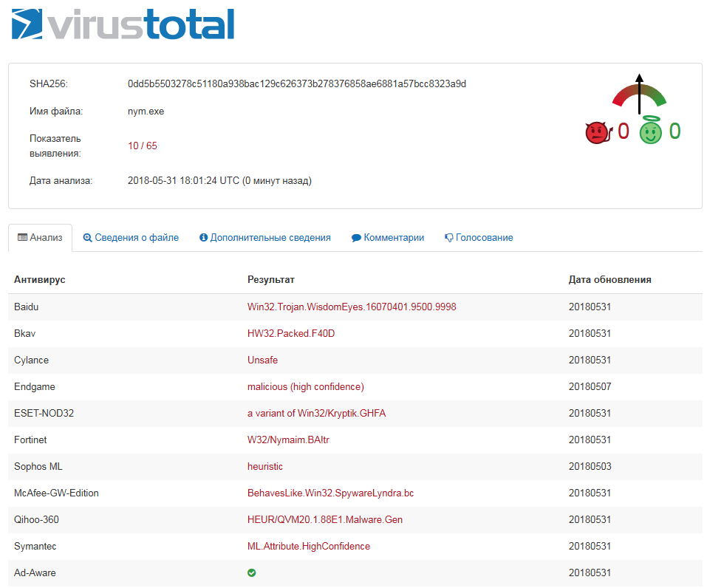Click the list icon on Анализ tab
Viewport: 707px width, 588px height.
22,237
